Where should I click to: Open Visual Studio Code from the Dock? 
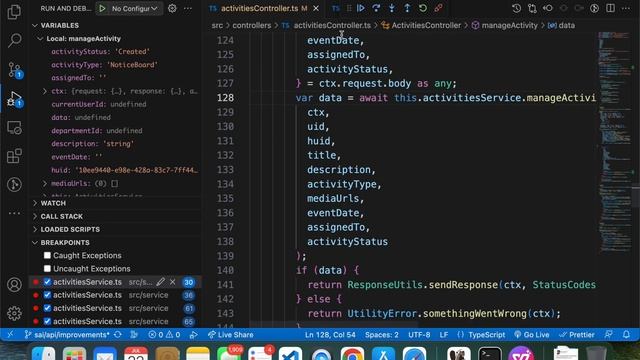coord(290,353)
